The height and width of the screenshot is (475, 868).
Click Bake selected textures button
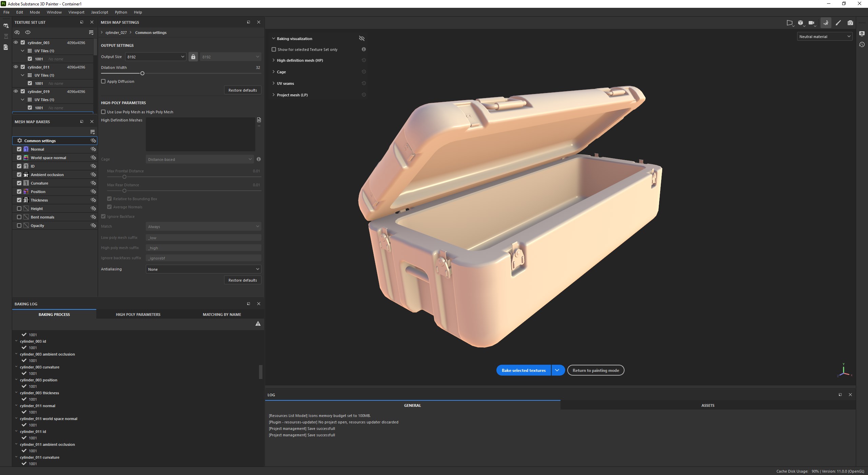(524, 370)
